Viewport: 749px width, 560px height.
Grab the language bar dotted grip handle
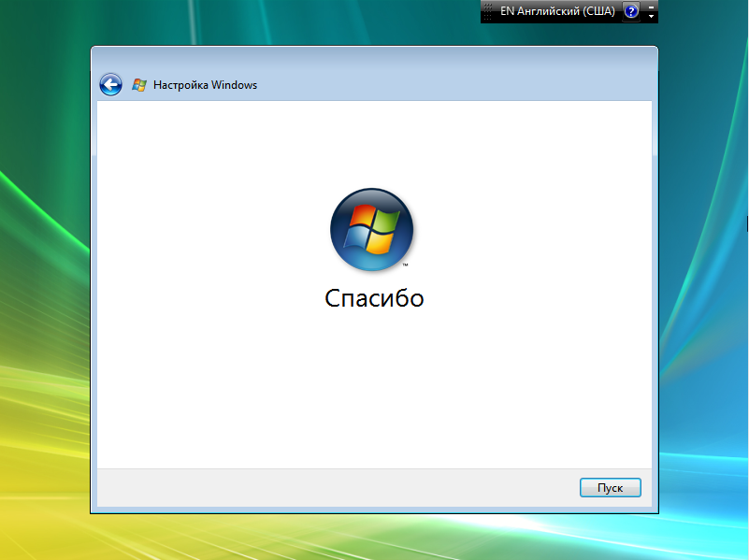[x=487, y=11]
